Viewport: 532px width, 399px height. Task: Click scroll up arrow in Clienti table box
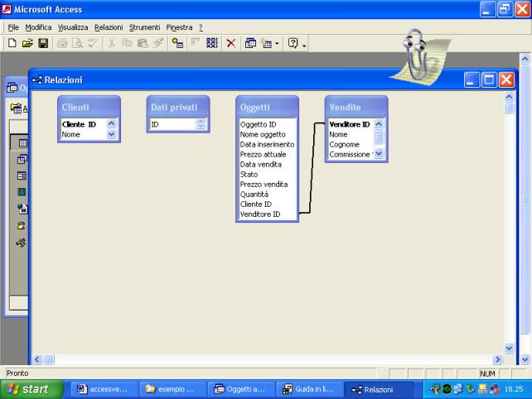111,123
